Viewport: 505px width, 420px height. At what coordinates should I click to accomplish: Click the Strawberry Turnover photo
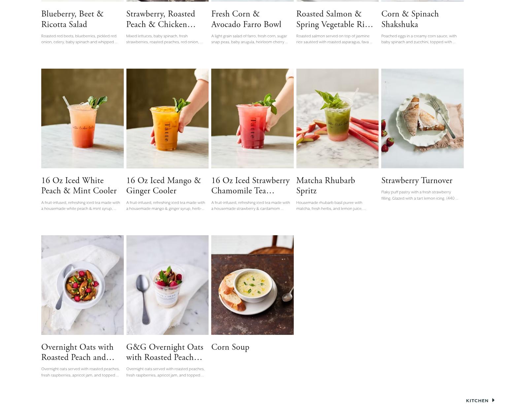click(422, 118)
